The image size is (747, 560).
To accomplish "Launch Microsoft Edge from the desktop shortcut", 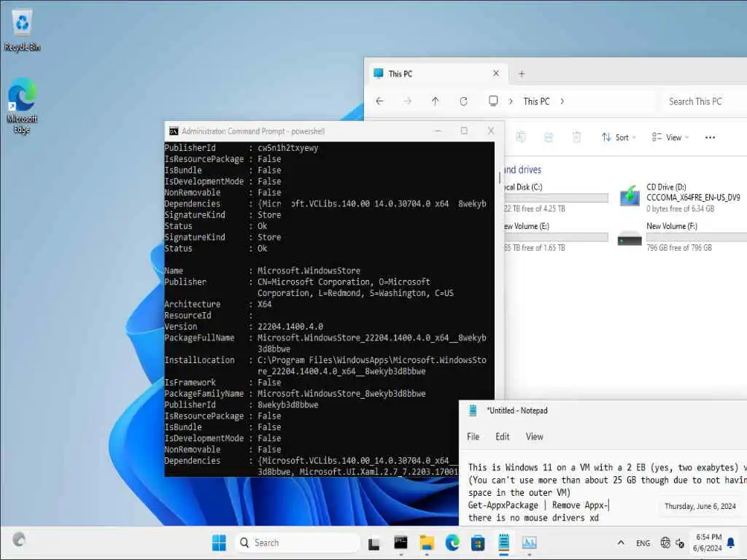I will (x=22, y=106).
